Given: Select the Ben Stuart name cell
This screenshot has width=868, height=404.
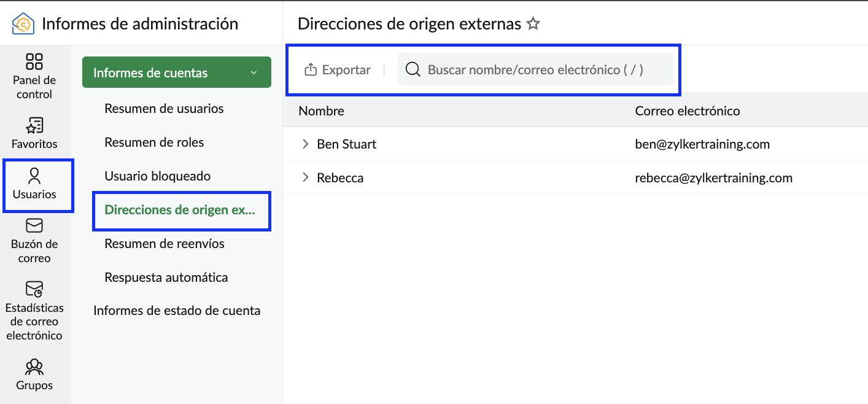Looking at the screenshot, I should 347,144.
